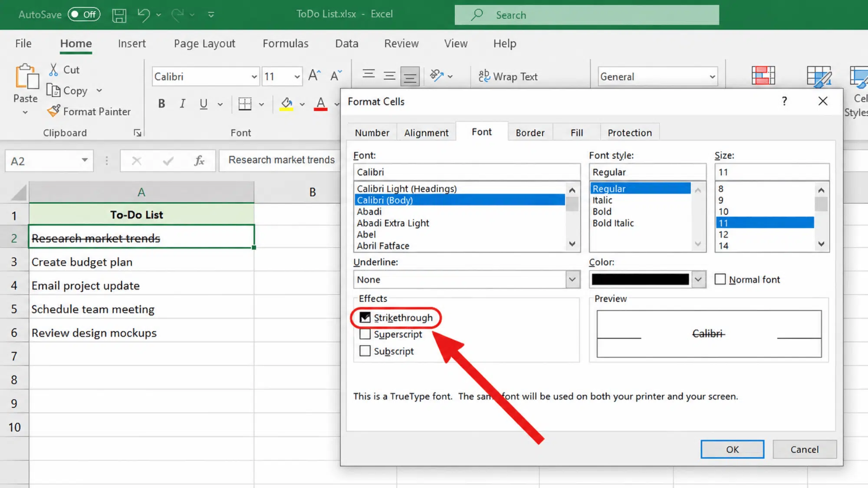The image size is (868, 488).
Task: Select cell A3 Create budget plan
Action: click(x=141, y=262)
